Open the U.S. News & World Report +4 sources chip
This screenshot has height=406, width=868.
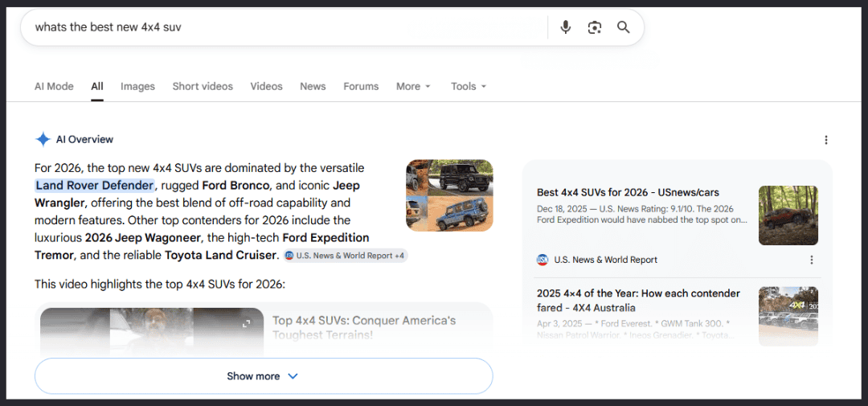pos(346,256)
